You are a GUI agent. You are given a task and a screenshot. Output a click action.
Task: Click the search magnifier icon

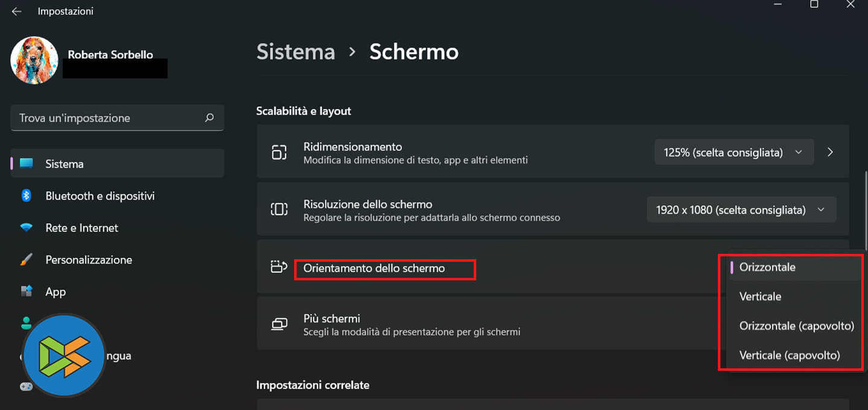(x=209, y=118)
